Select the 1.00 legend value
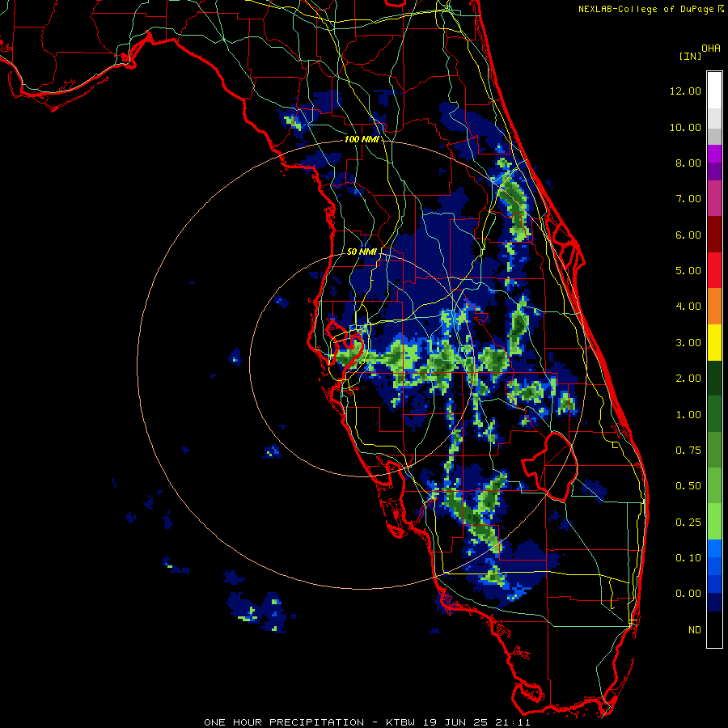The width and height of the screenshot is (728, 728). pyautogui.click(x=688, y=415)
